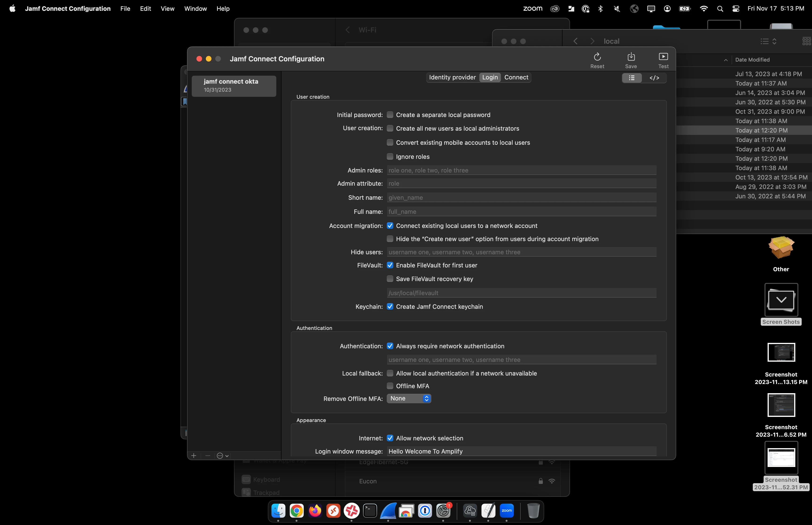The width and height of the screenshot is (812, 525).
Task: Check Create all new users as local administrators
Action: pos(390,128)
